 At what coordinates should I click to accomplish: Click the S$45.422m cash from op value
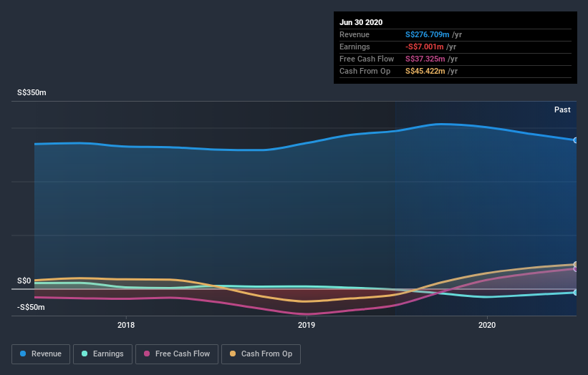click(425, 71)
